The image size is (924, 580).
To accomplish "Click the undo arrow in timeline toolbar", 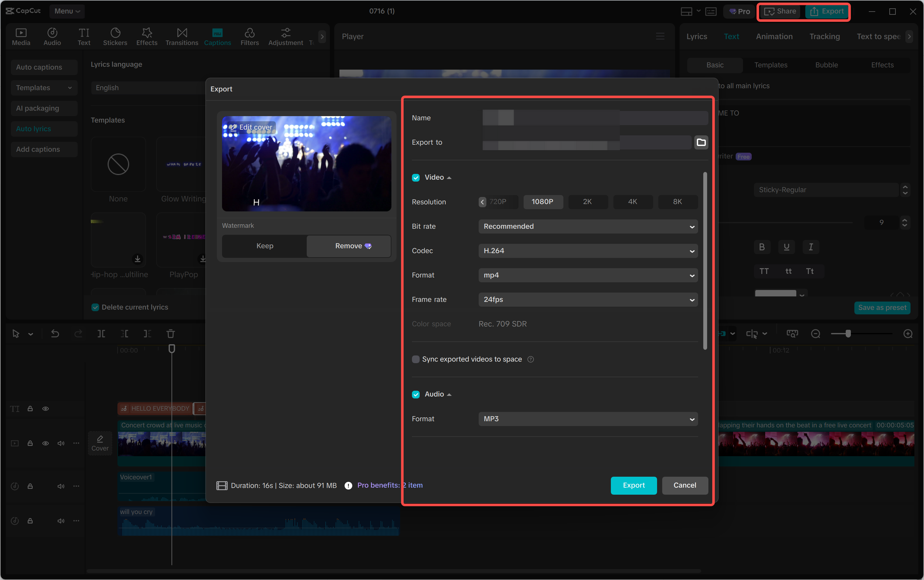I will 55,334.
